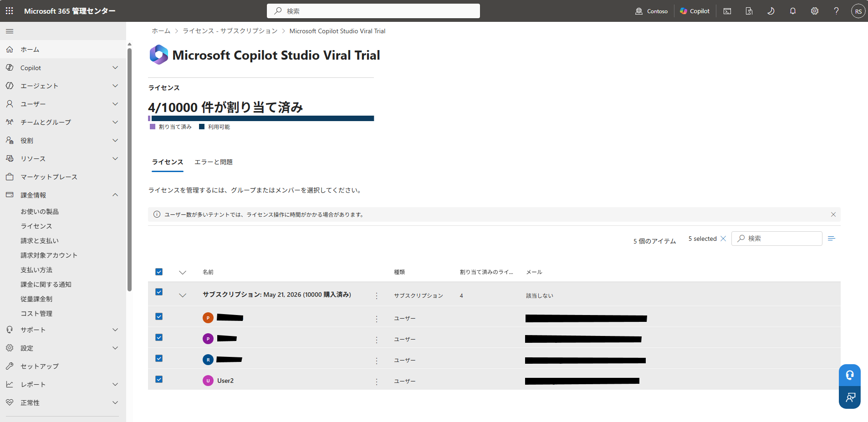Dismiss the info banner close icon
Viewport: 868px width, 422px height.
833,214
